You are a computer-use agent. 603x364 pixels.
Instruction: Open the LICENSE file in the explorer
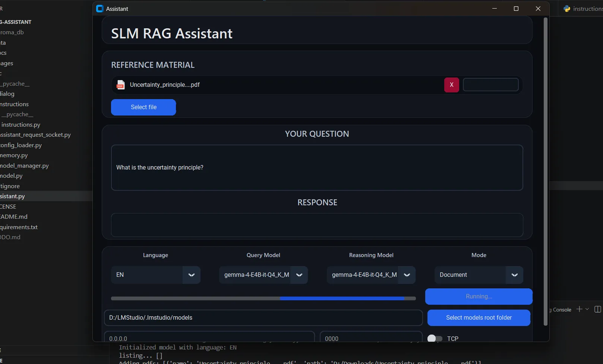(x=8, y=207)
